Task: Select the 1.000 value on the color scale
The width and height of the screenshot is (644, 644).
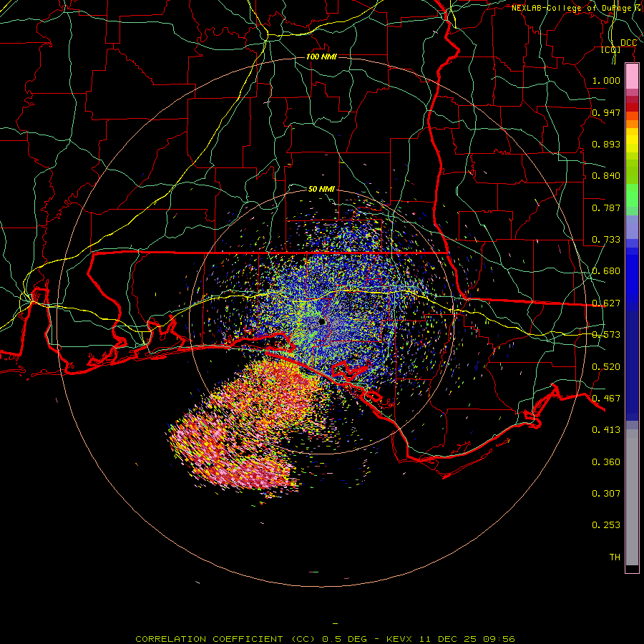Action: point(606,80)
